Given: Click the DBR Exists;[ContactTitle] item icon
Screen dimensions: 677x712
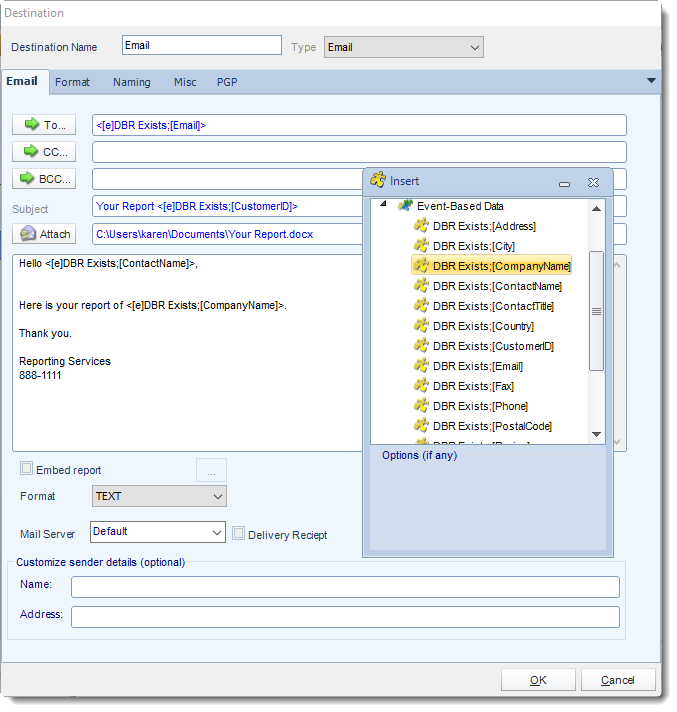Looking at the screenshot, I should coord(421,305).
